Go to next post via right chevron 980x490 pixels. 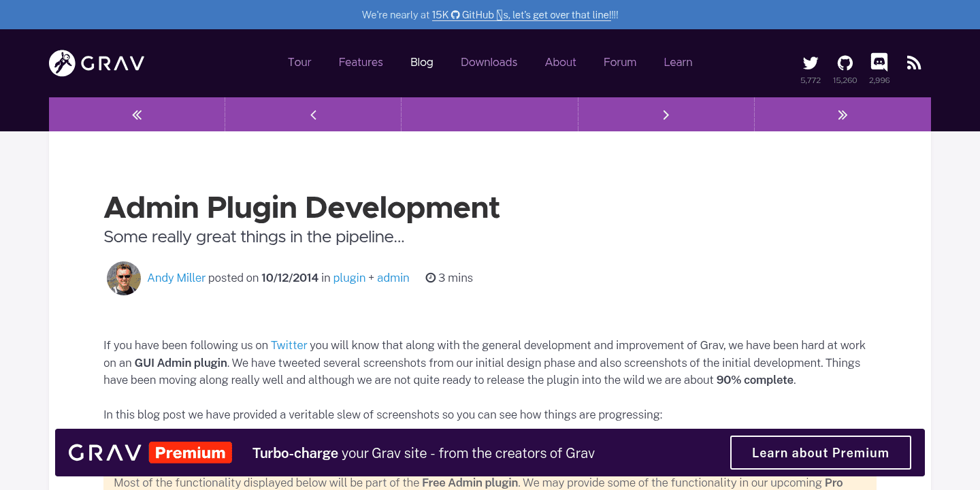[x=666, y=114]
